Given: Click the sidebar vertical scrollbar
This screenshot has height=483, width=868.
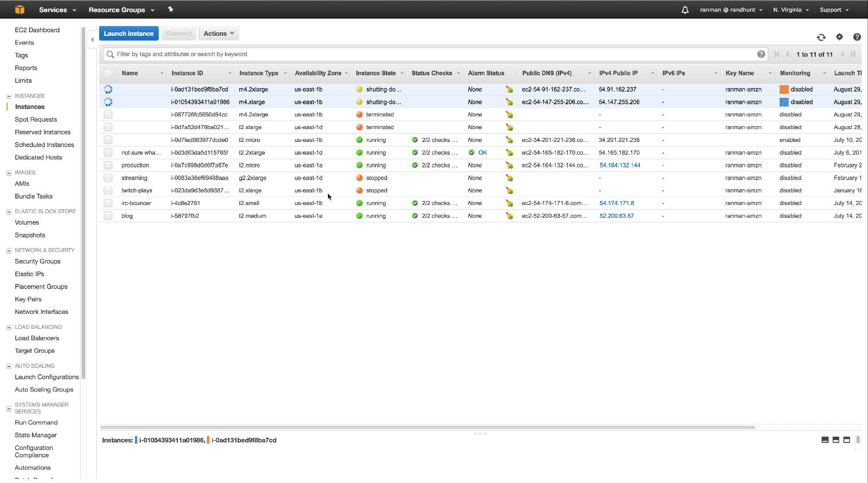Looking at the screenshot, I should tap(83, 203).
